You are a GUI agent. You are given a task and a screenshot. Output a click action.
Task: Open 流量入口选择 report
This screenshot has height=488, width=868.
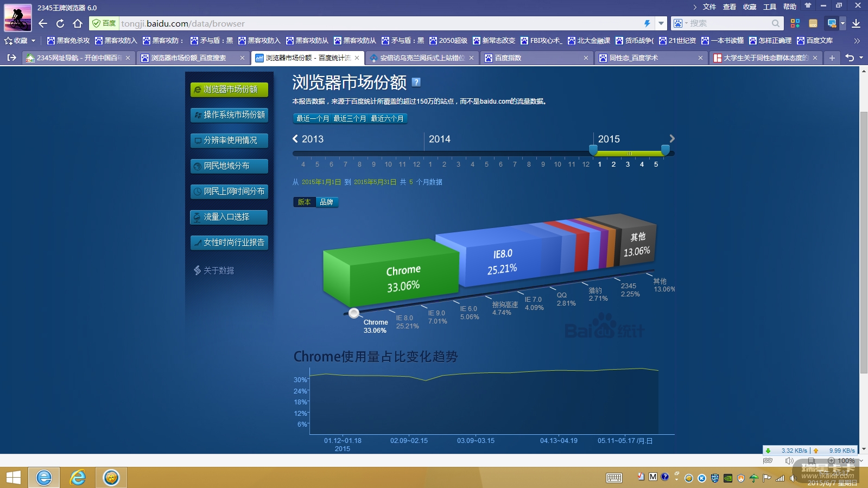click(x=229, y=217)
